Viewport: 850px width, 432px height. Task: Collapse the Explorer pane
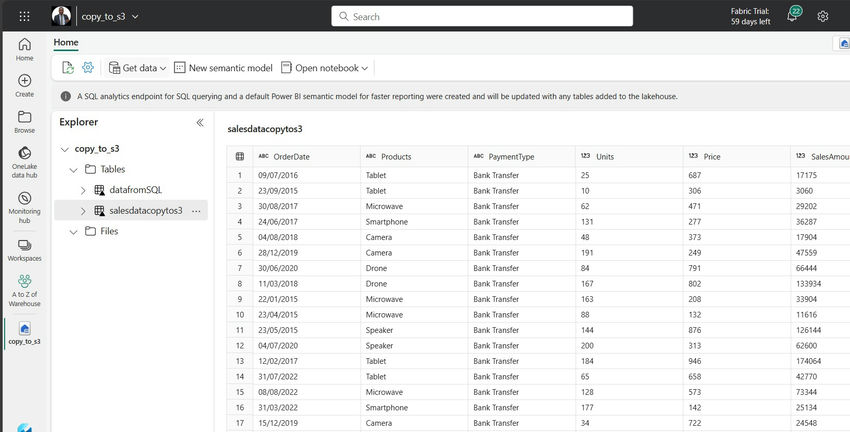click(x=200, y=122)
